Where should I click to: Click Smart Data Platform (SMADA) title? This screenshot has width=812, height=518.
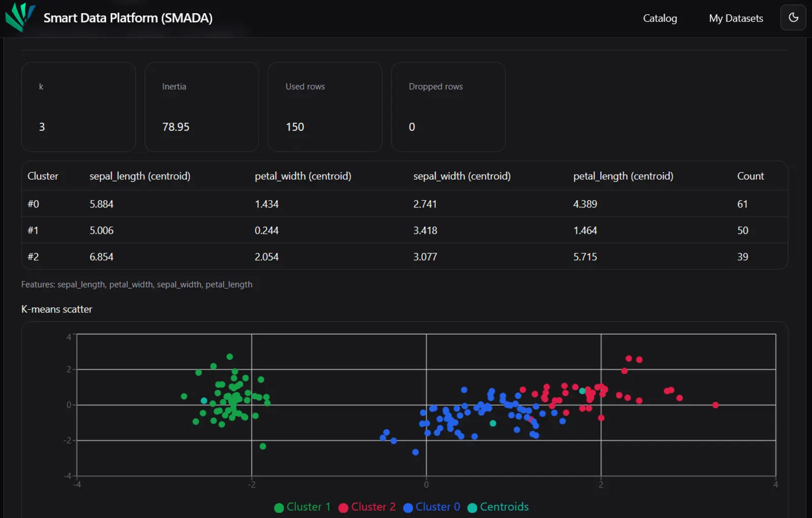click(128, 18)
